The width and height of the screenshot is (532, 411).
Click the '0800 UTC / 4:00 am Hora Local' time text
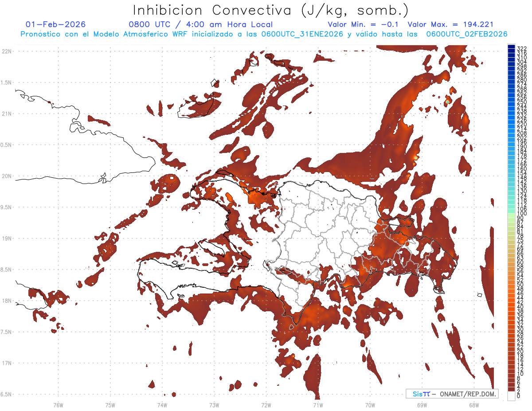(x=200, y=24)
